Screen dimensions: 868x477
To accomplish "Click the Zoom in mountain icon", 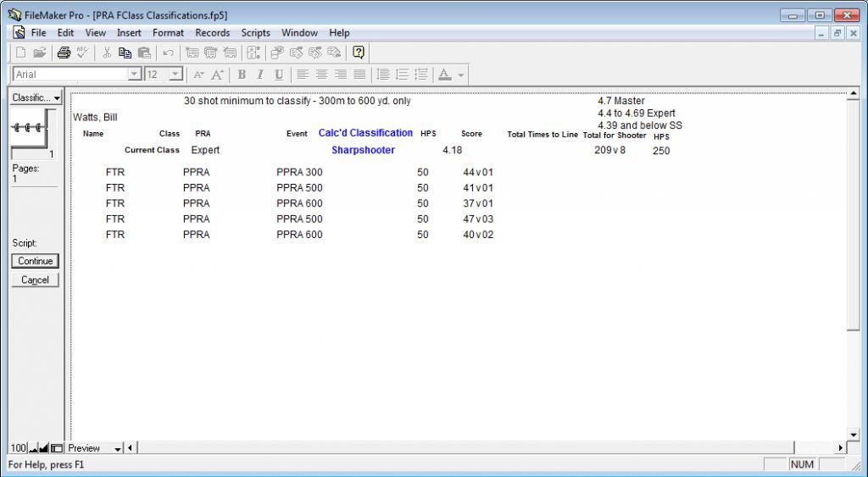I will click(44, 448).
